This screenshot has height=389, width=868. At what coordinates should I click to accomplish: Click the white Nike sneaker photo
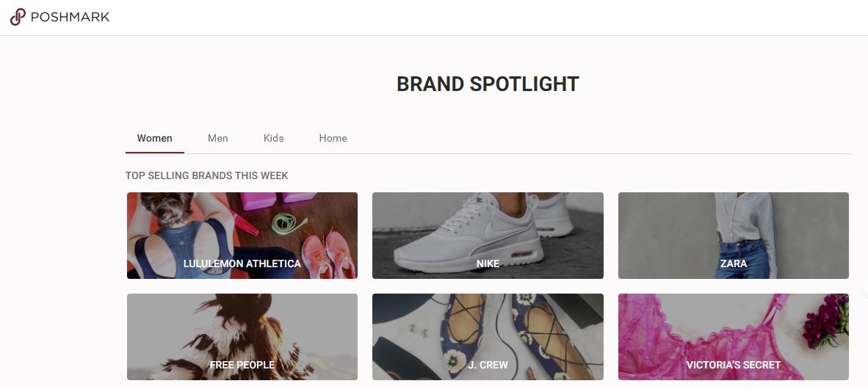(488, 224)
